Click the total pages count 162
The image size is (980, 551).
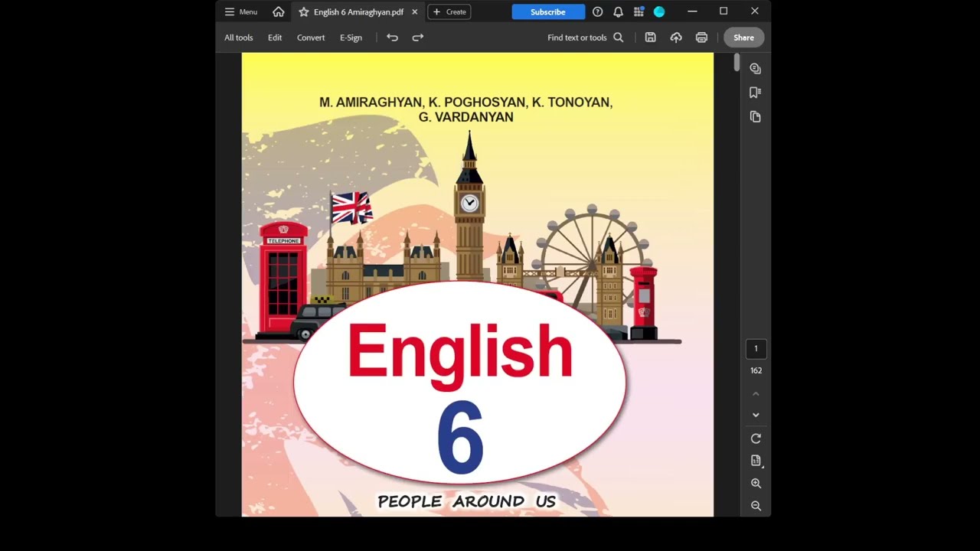click(x=756, y=370)
